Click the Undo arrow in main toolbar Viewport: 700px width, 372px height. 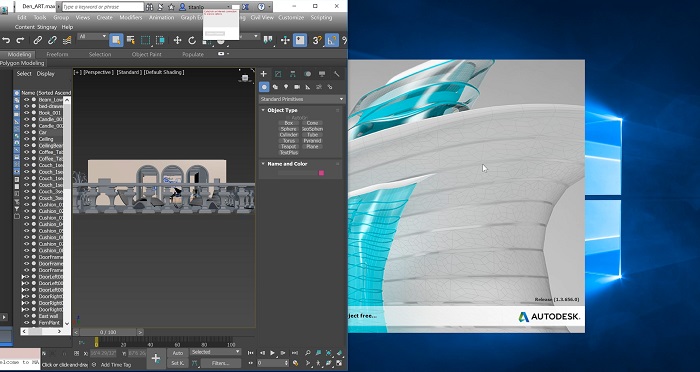tap(6, 40)
